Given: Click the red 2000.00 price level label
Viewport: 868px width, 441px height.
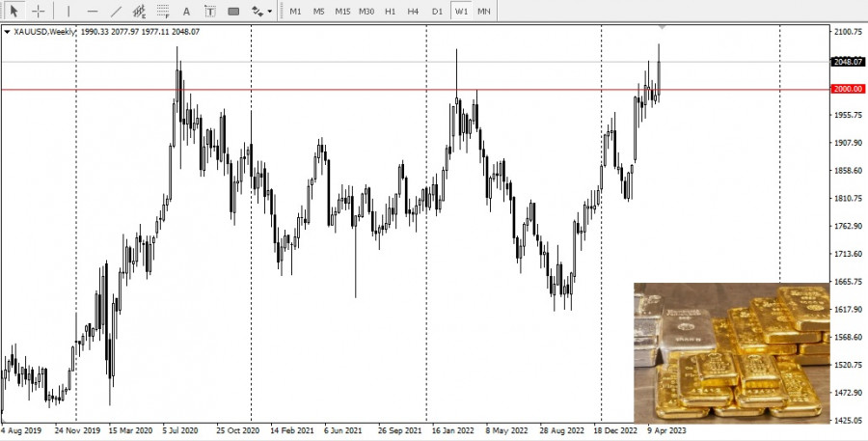Looking at the screenshot, I should pos(848,89).
